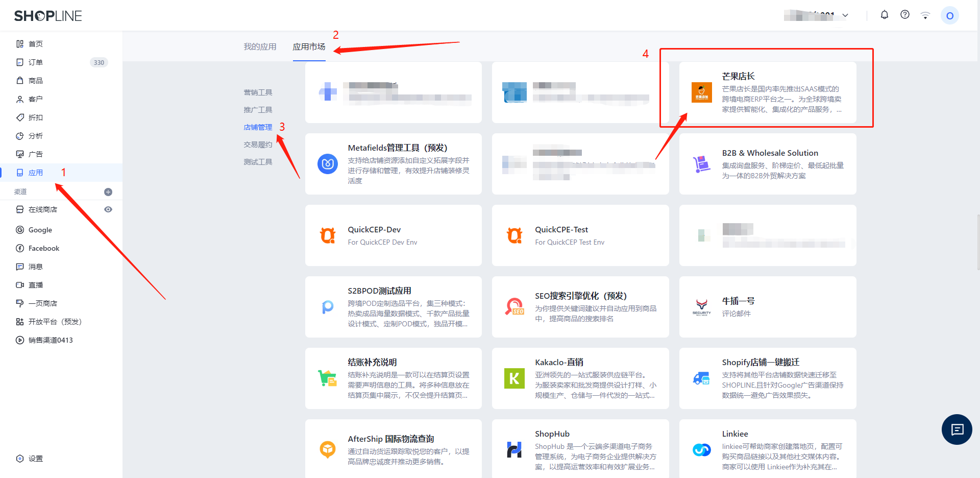Open the Kakaclo-直销 app title
The width and height of the screenshot is (980, 478).
coord(559,362)
